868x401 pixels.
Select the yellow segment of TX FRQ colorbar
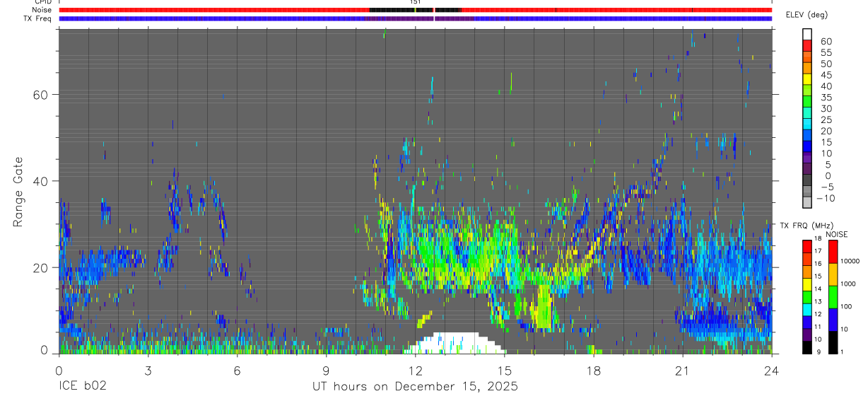coord(807,284)
